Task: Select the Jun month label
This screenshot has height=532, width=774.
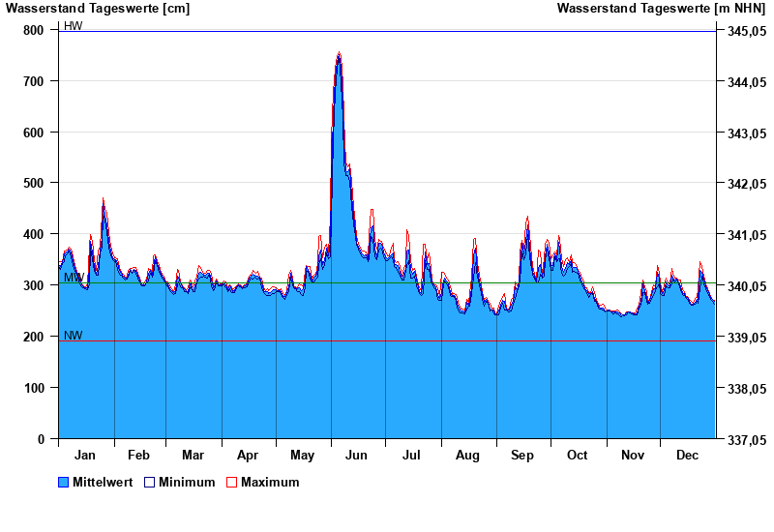Action: (x=356, y=455)
